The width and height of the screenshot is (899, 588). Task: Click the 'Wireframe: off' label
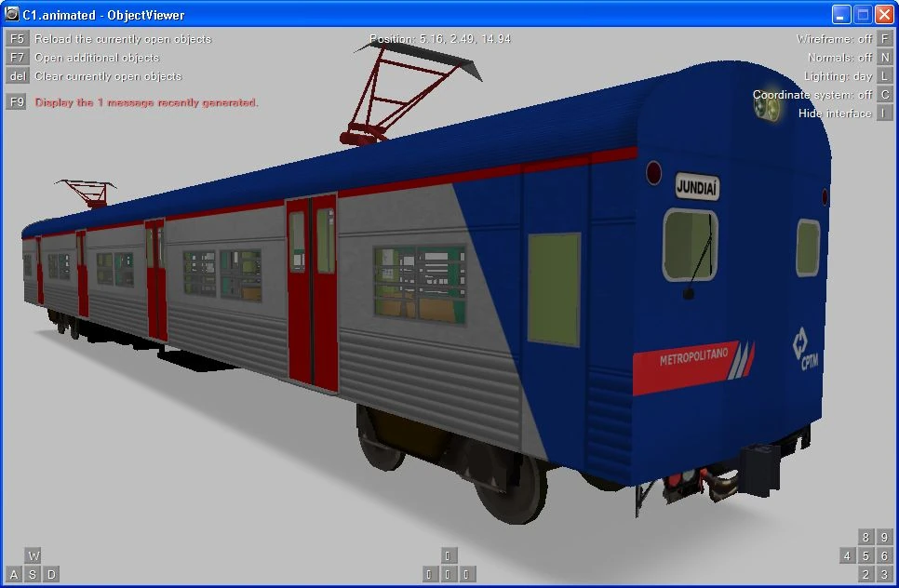(x=834, y=39)
